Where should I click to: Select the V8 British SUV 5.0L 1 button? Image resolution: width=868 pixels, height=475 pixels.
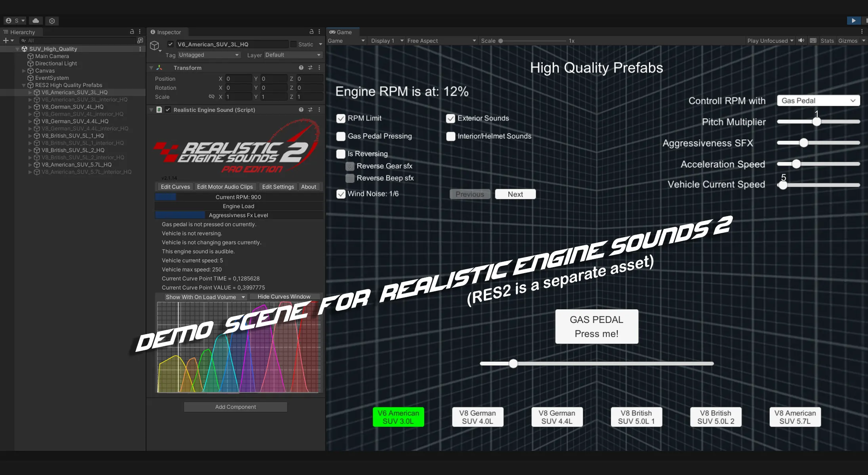[x=636, y=417]
